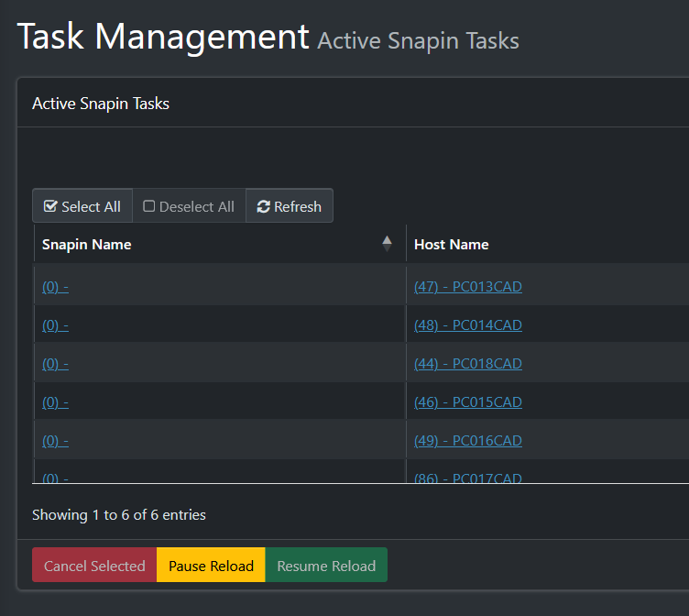Sort by Snapin Name arrow icon
Screen dimensions: 689x616
[387, 244]
